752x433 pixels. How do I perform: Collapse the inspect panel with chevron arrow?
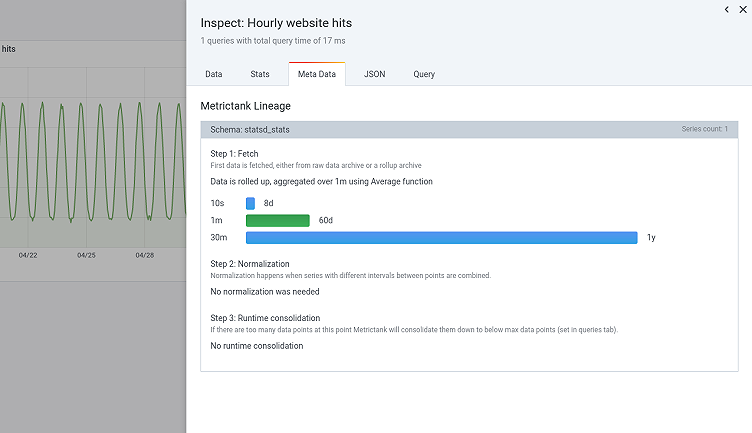point(727,9)
